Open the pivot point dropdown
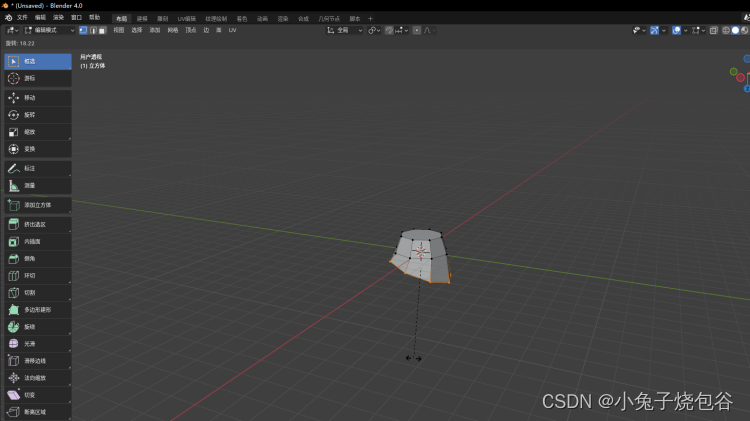 pyautogui.click(x=374, y=30)
